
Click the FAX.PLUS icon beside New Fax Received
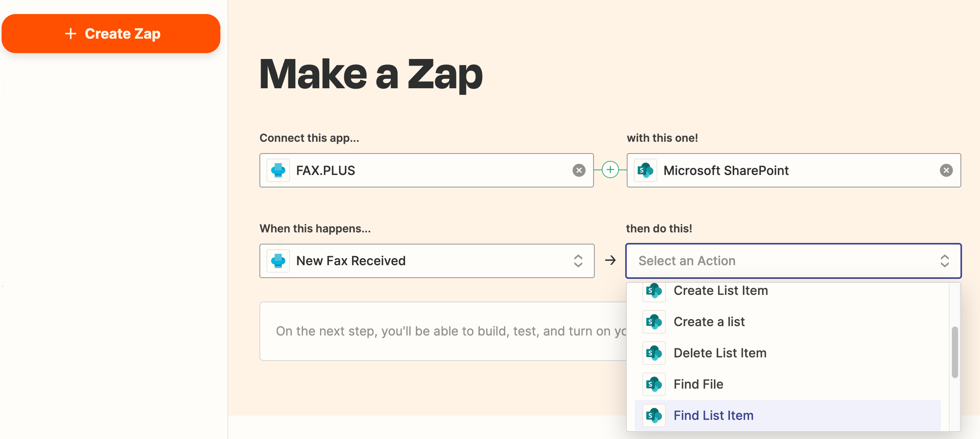pyautogui.click(x=278, y=261)
